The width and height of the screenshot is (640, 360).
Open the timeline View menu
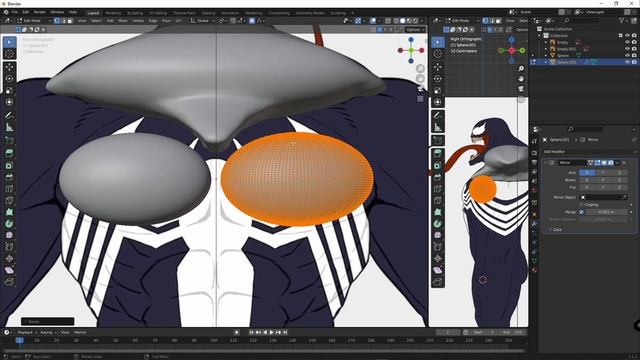pos(65,332)
